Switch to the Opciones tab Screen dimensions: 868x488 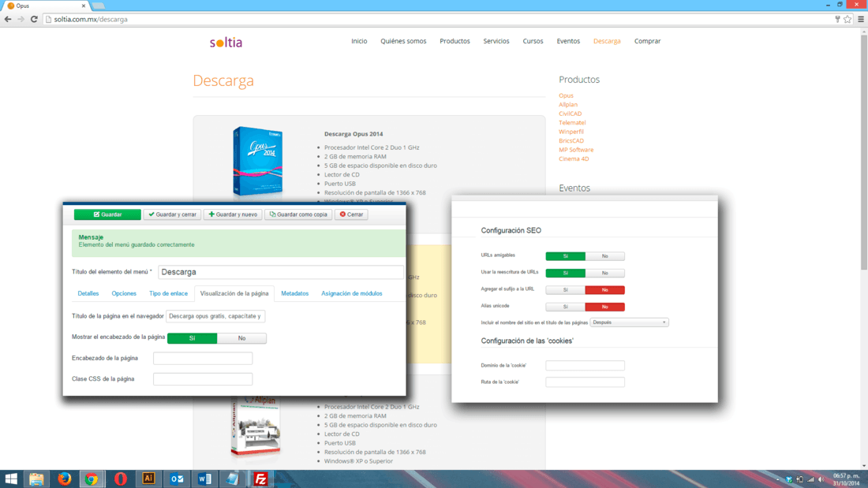[123, 294]
